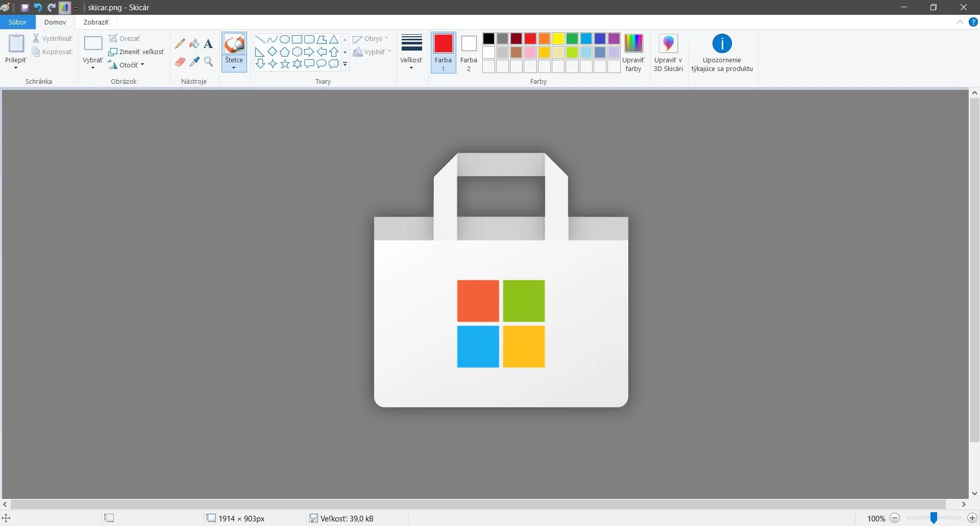Choose the six-point star shape
Screen dimensions: 980x526
pyautogui.click(x=297, y=64)
